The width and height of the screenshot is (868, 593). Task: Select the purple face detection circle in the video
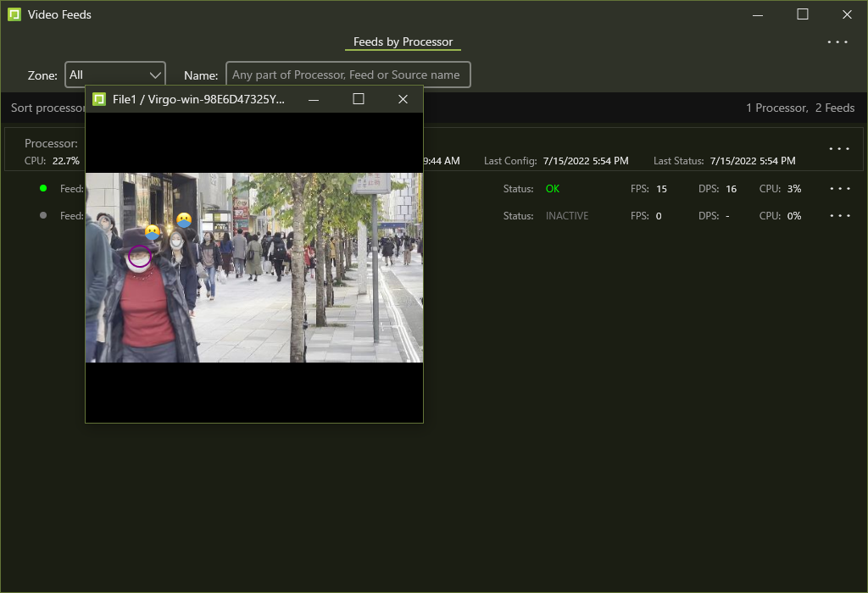coord(140,256)
